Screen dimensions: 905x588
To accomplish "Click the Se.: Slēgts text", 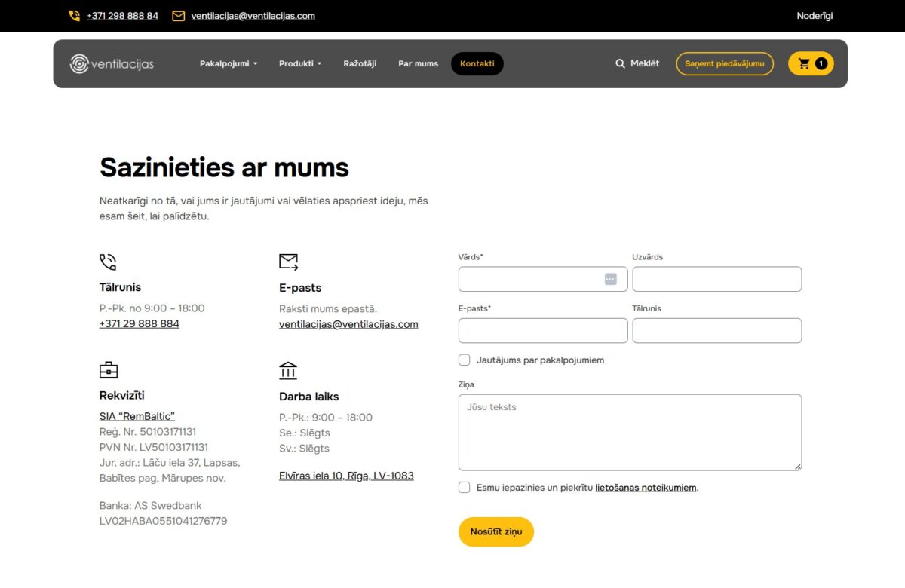I will [x=305, y=433].
